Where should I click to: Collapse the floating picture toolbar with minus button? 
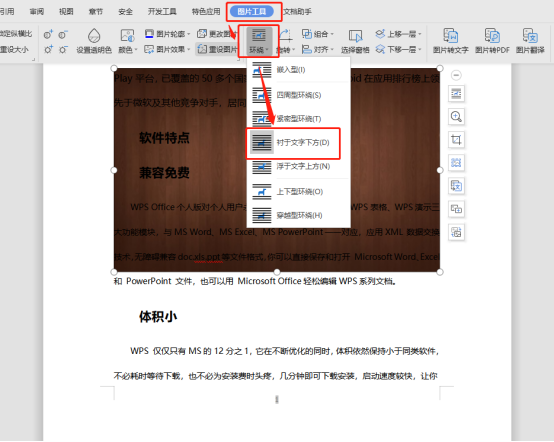click(456, 75)
